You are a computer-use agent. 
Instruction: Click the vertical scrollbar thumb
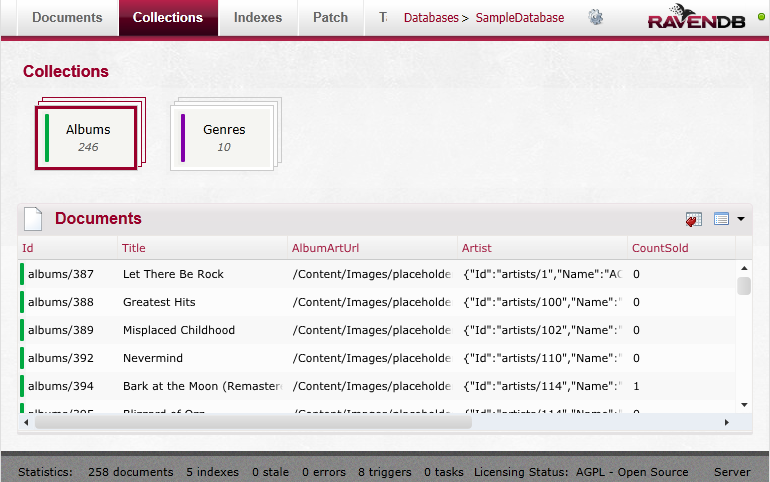(744, 286)
